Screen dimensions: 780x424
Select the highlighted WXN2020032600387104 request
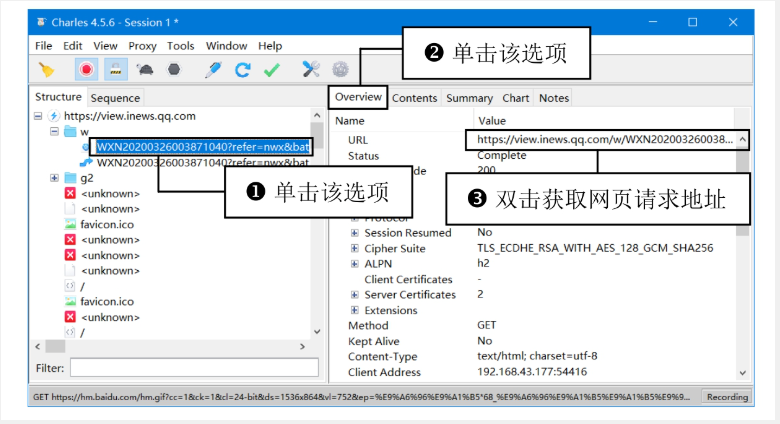pos(202,147)
